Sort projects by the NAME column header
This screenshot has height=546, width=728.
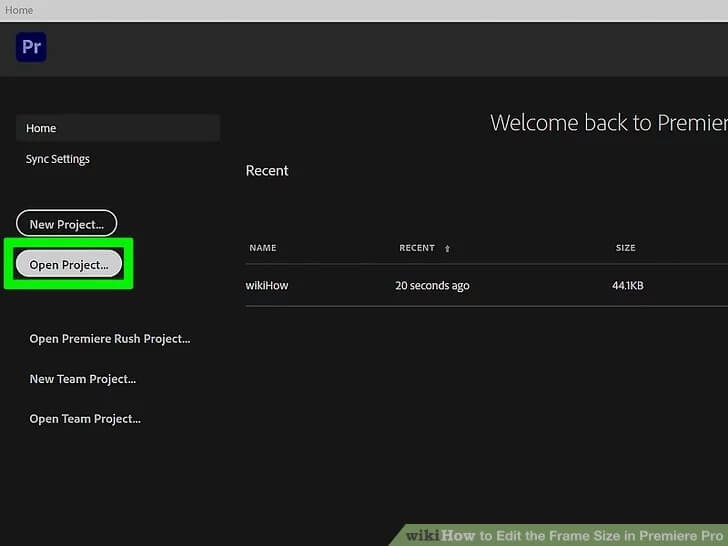coord(262,248)
